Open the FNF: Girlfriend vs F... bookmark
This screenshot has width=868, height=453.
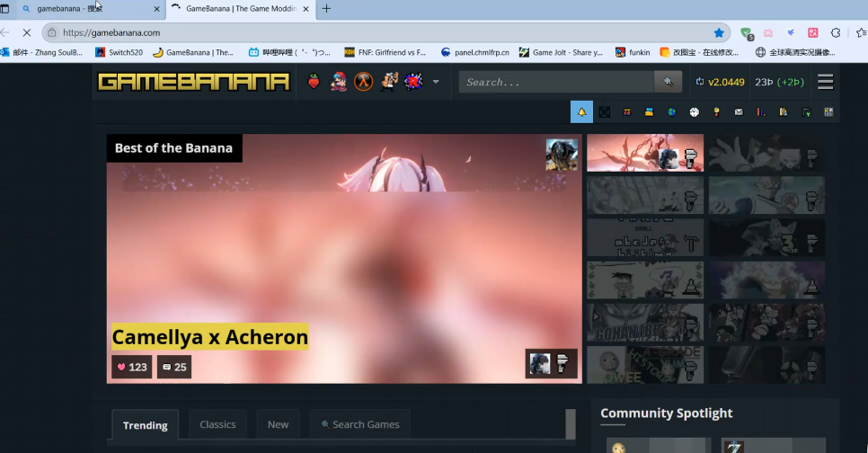(385, 52)
